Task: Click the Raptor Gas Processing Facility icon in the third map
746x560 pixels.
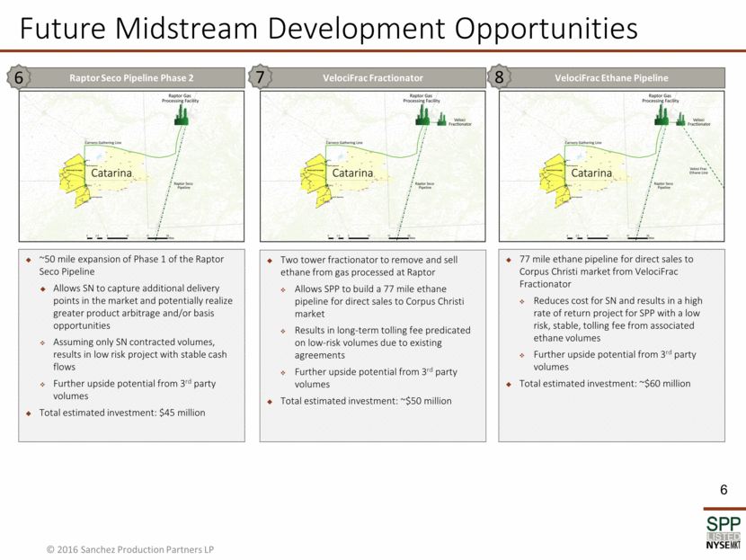Action: [x=663, y=115]
